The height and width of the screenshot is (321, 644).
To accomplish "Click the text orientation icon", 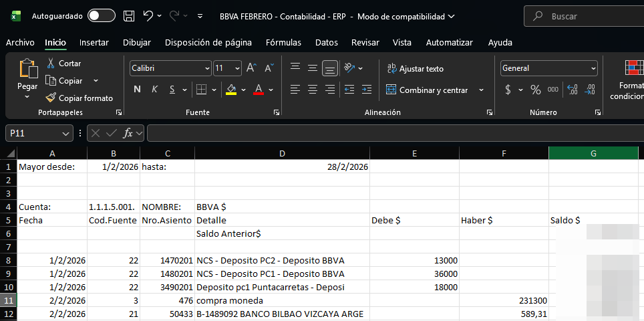I will (x=349, y=68).
